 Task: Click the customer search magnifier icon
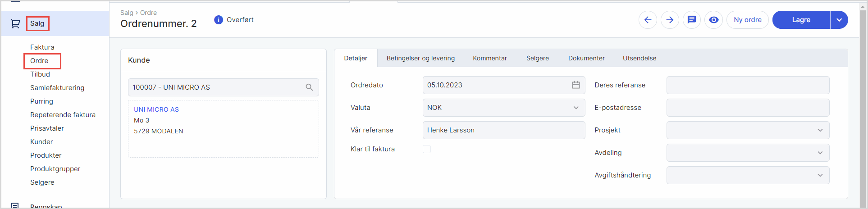click(x=309, y=87)
